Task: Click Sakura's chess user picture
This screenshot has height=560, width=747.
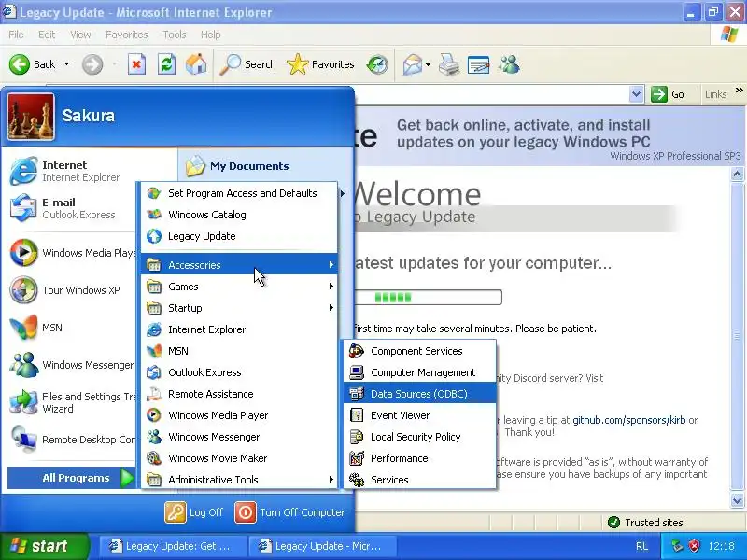Action: 31,117
